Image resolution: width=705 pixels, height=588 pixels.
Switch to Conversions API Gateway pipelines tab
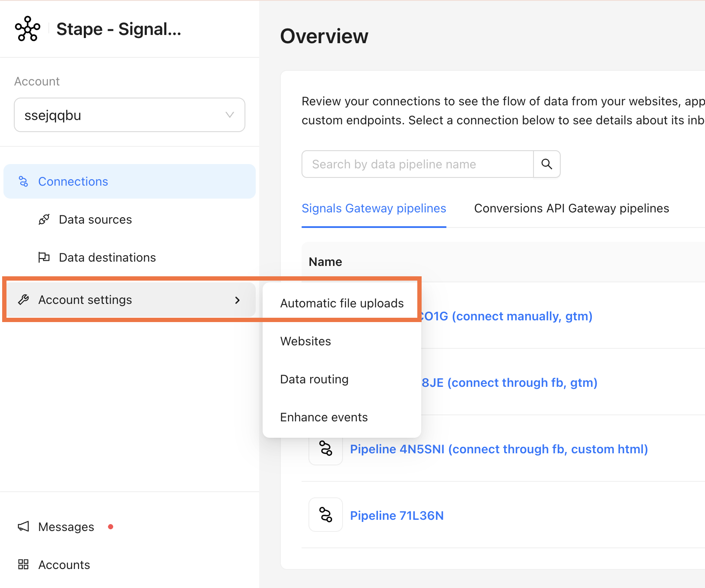tap(572, 209)
